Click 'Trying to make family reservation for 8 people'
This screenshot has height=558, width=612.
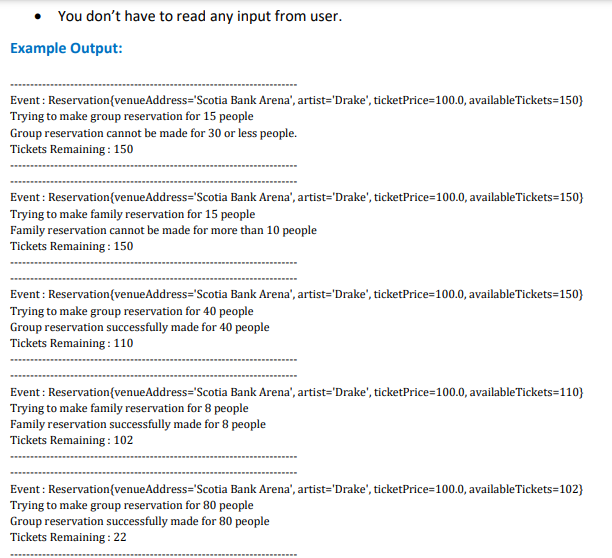(x=129, y=408)
